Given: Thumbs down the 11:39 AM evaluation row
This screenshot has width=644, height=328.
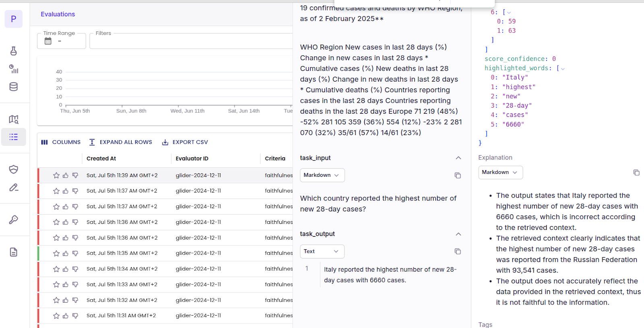Looking at the screenshot, I should pyautogui.click(x=75, y=175).
